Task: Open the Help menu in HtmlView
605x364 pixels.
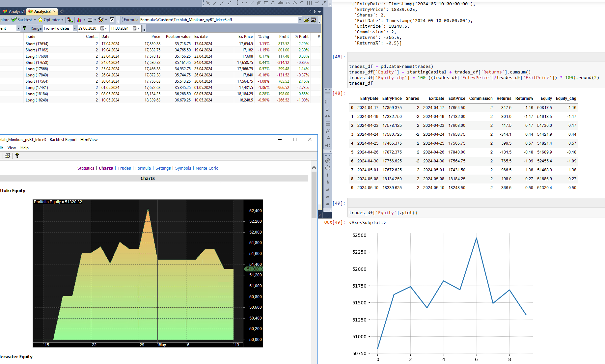Action: point(24,148)
